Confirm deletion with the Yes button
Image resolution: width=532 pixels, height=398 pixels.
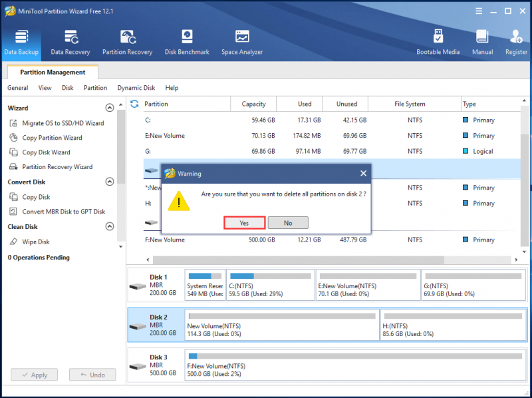(244, 223)
